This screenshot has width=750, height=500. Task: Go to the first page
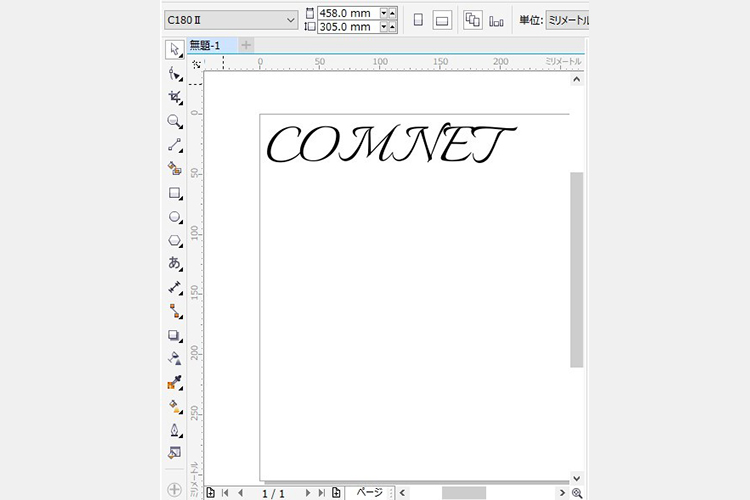225,493
